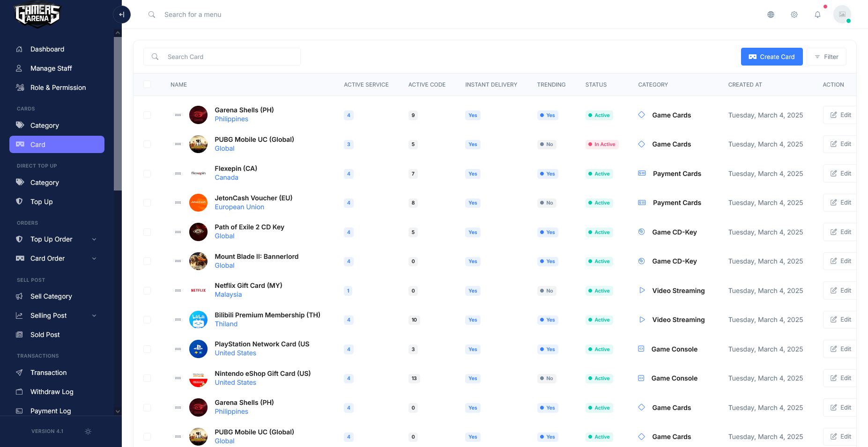Click the Create Card button

[x=772, y=57]
